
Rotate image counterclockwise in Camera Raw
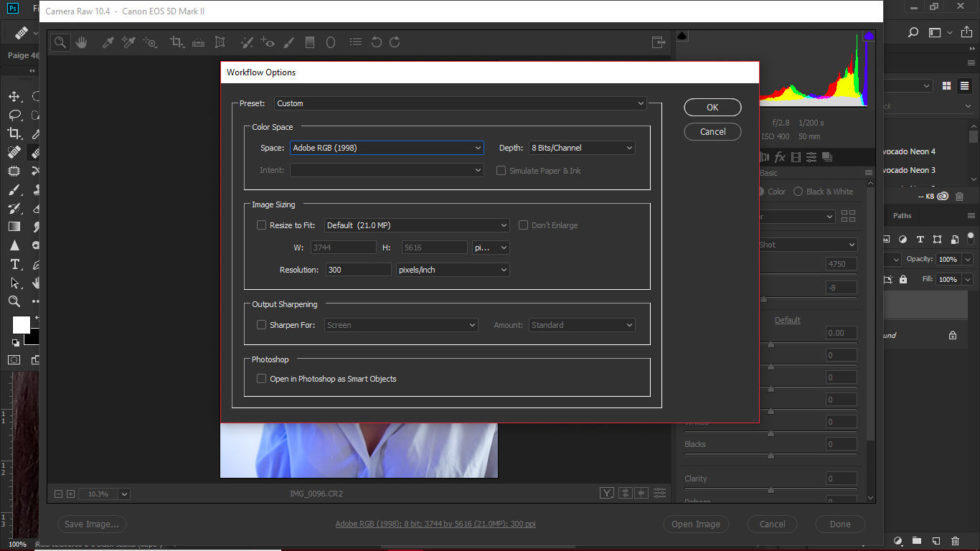click(x=376, y=42)
